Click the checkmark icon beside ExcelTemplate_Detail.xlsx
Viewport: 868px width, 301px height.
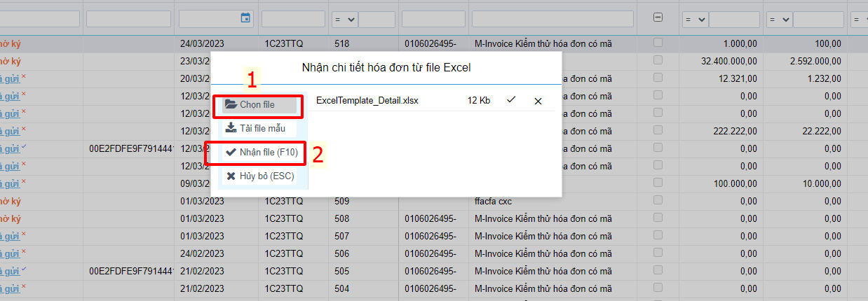pyautogui.click(x=511, y=100)
